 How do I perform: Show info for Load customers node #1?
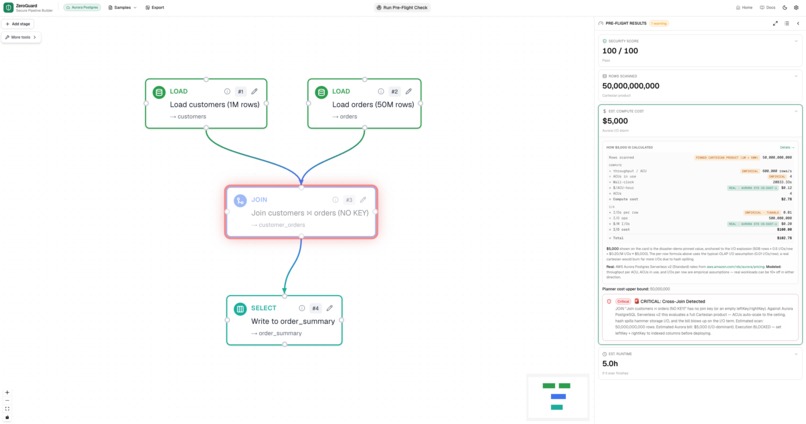(x=227, y=91)
